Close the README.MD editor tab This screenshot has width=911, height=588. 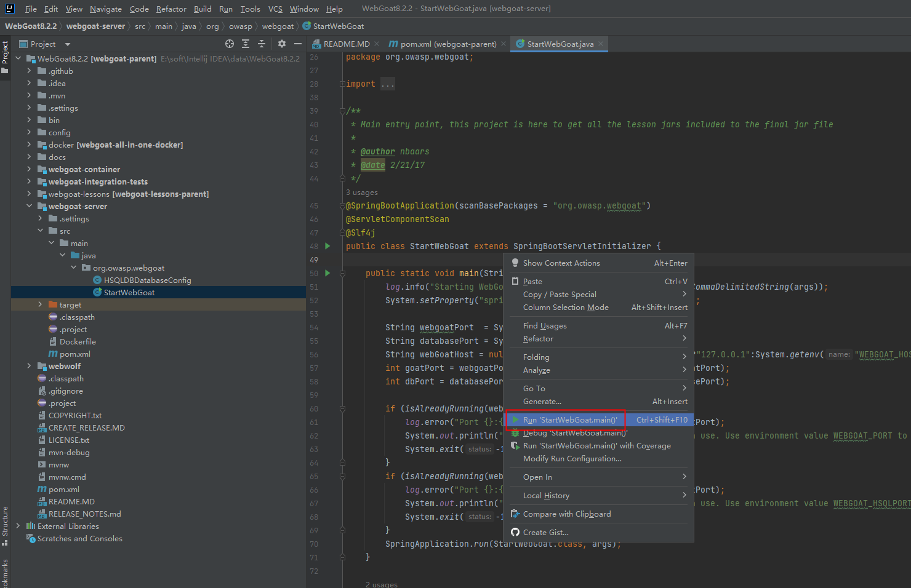(x=377, y=44)
